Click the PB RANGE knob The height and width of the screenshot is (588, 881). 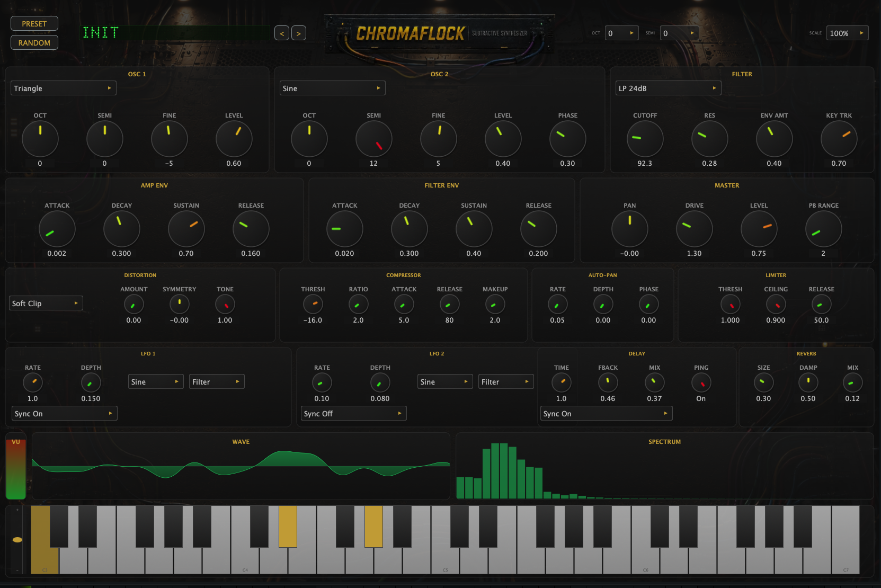click(x=824, y=229)
